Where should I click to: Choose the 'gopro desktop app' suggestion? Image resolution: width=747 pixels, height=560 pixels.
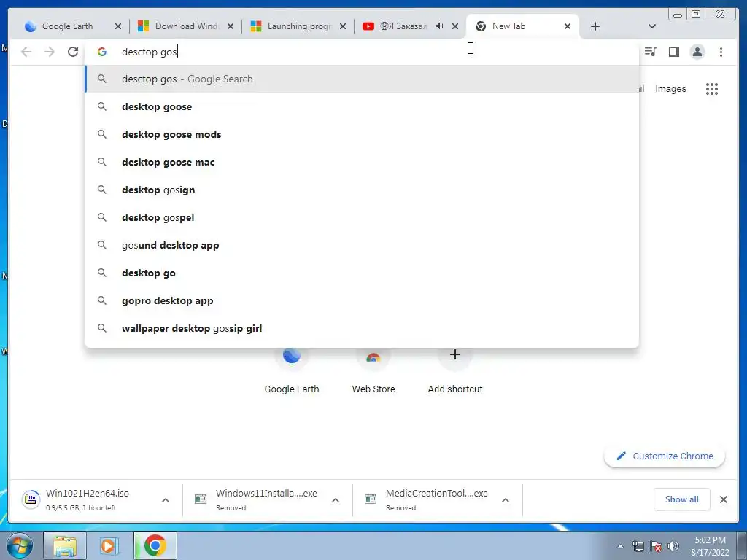[x=362, y=300]
